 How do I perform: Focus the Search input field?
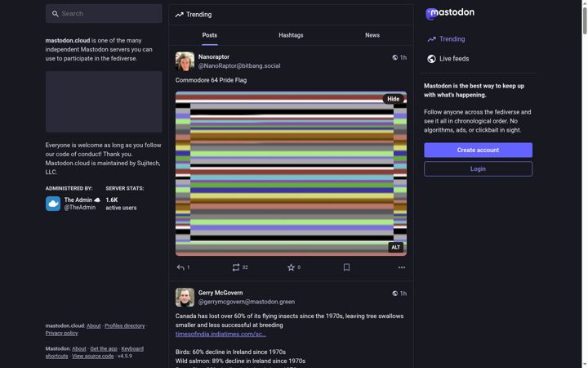[x=104, y=14]
